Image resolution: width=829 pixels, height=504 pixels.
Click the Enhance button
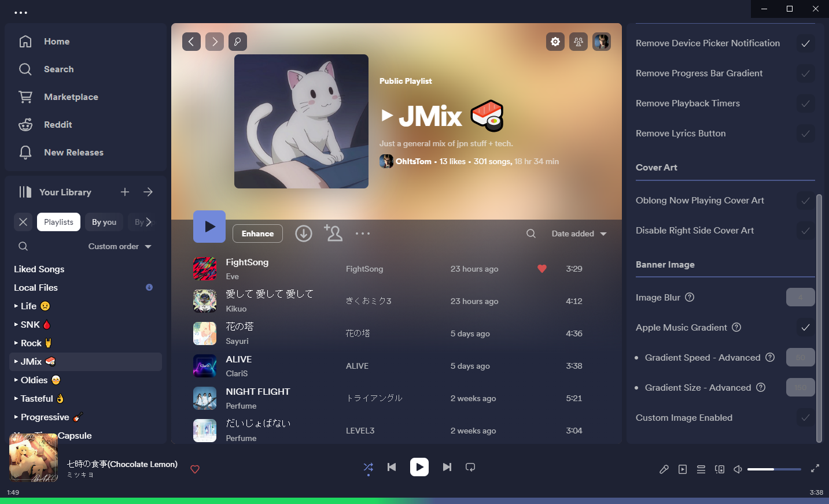pyautogui.click(x=257, y=234)
